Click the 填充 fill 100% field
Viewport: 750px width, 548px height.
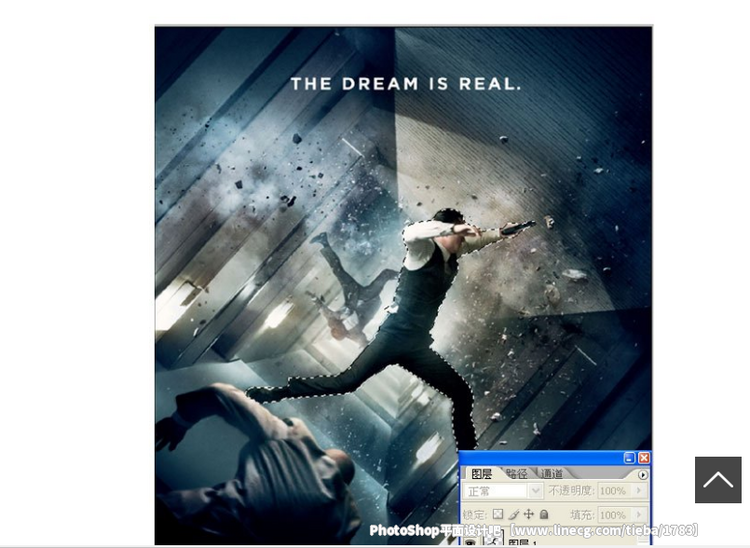615,515
